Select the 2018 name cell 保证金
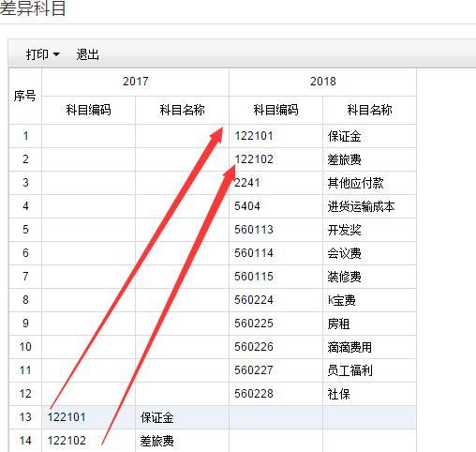The image size is (476, 452). 369,136
